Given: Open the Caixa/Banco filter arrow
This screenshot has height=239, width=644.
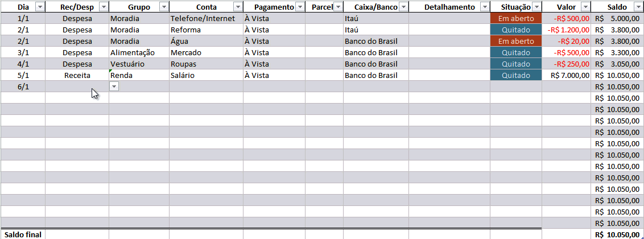Looking at the screenshot, I should coord(403,7).
